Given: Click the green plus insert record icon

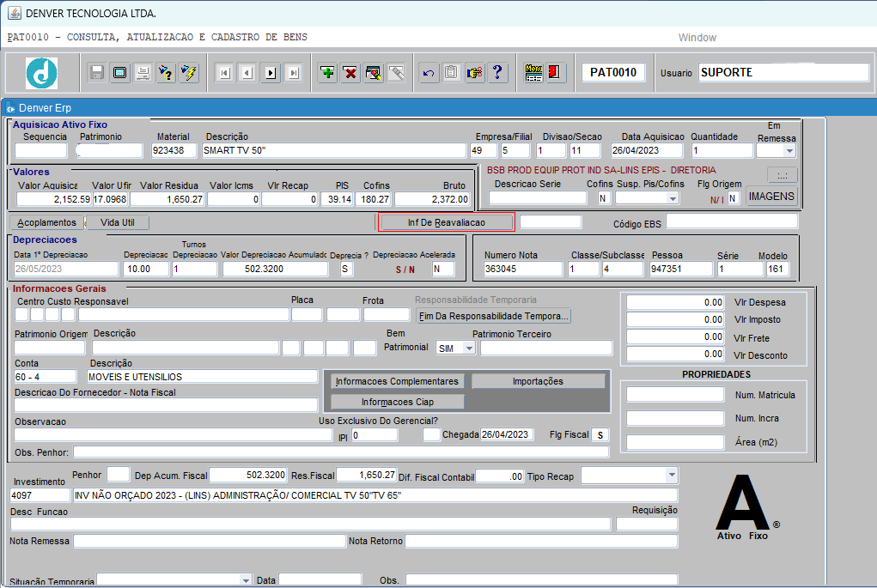Looking at the screenshot, I should click(327, 73).
